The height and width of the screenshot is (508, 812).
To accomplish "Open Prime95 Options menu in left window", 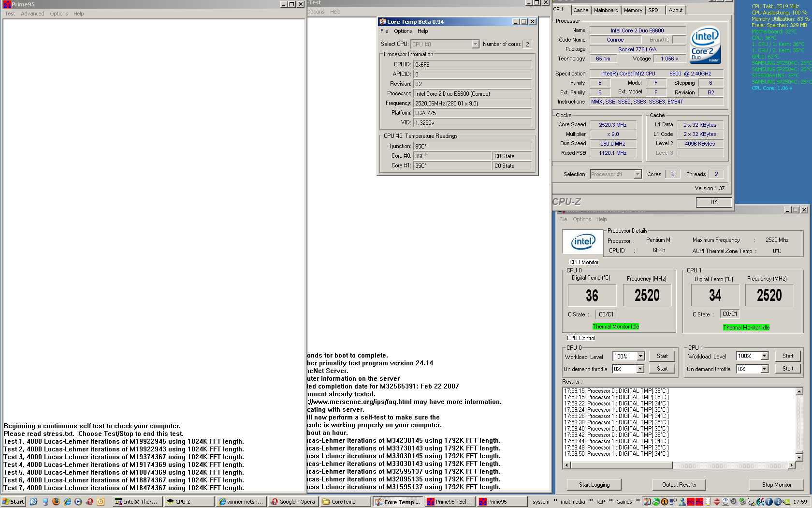I will tap(59, 14).
